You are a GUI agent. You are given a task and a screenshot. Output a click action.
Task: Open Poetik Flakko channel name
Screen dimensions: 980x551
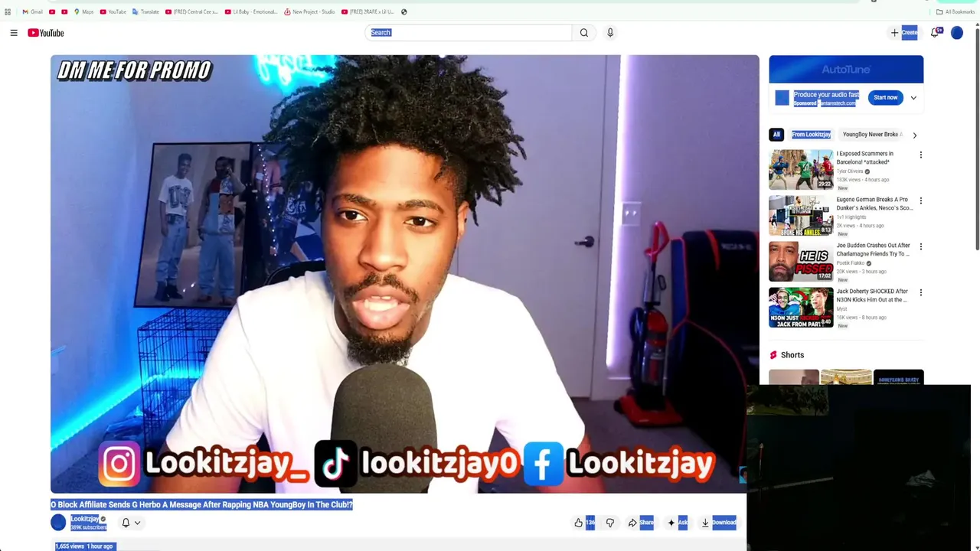(851, 263)
